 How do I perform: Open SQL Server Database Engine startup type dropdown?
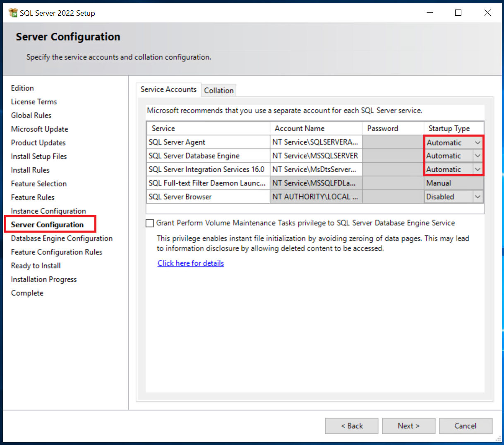pyautogui.click(x=478, y=156)
